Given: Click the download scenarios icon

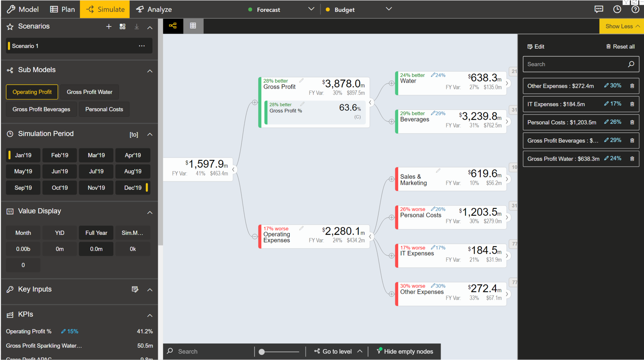Looking at the screenshot, I should pos(137,26).
